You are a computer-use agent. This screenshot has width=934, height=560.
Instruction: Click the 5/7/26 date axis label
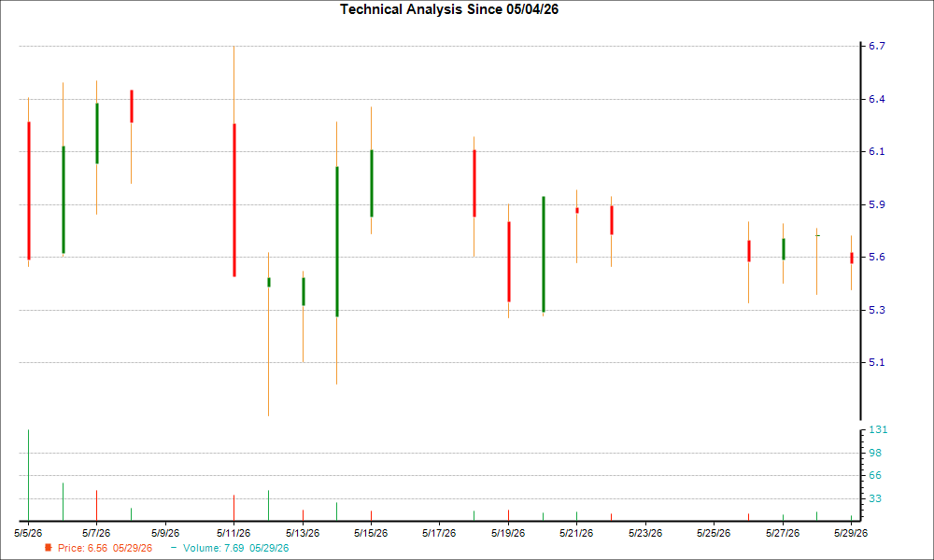[x=96, y=533]
